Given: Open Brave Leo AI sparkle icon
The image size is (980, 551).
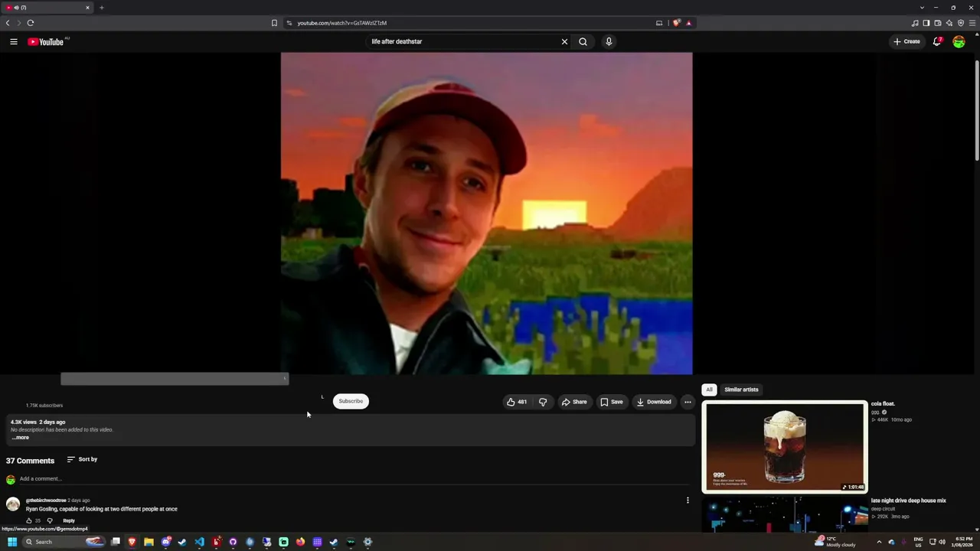Looking at the screenshot, I should point(949,23).
